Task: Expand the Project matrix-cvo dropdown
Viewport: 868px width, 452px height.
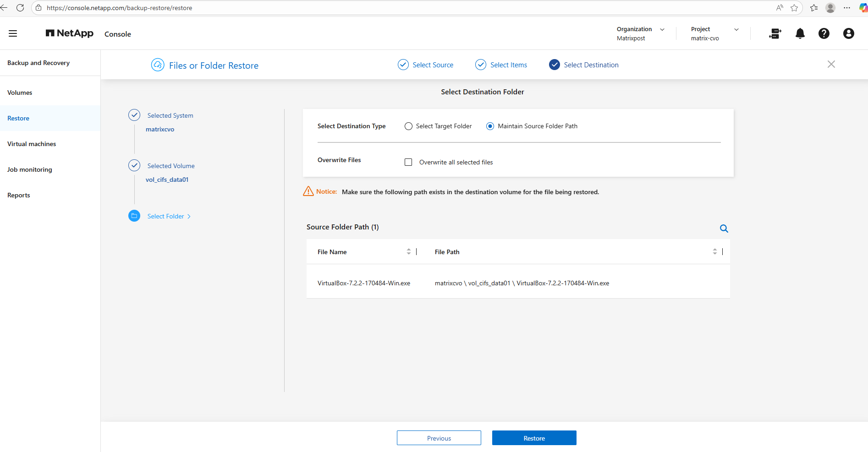Action: point(736,29)
